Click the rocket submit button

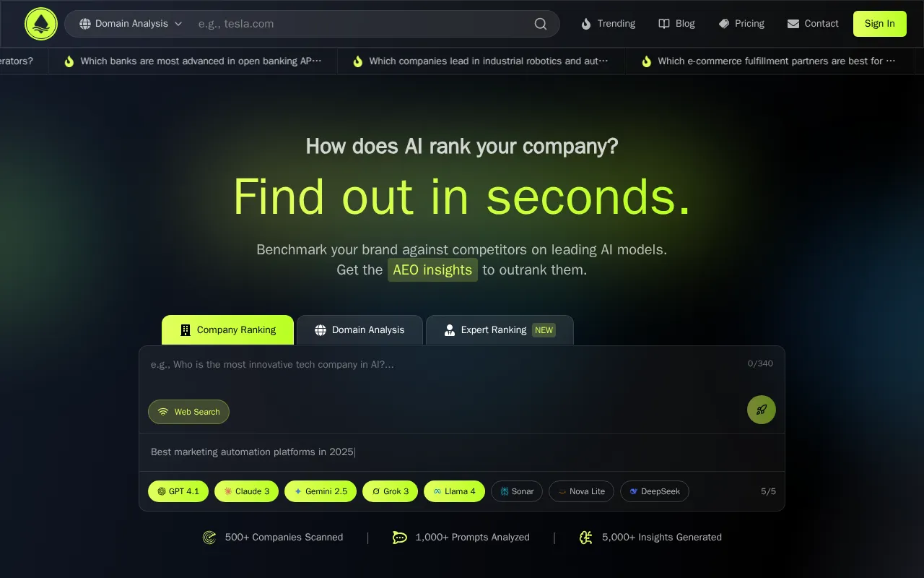pyautogui.click(x=762, y=410)
